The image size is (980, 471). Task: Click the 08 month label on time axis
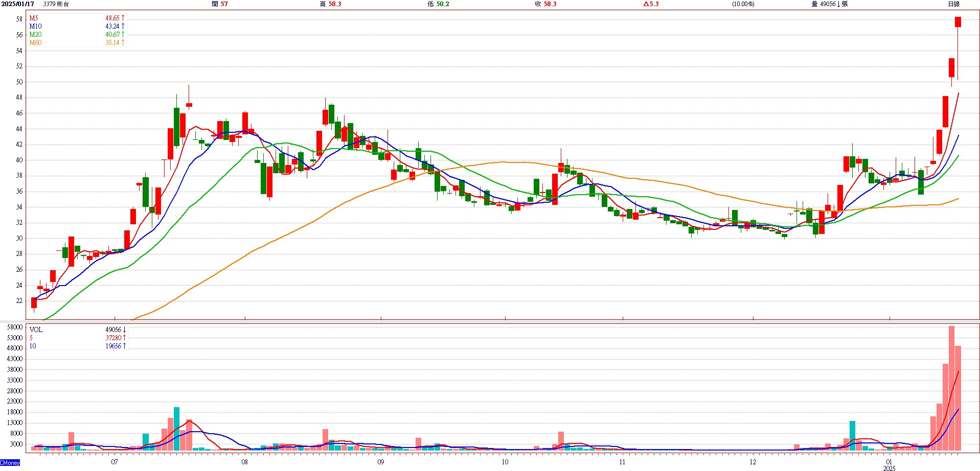pyautogui.click(x=245, y=462)
